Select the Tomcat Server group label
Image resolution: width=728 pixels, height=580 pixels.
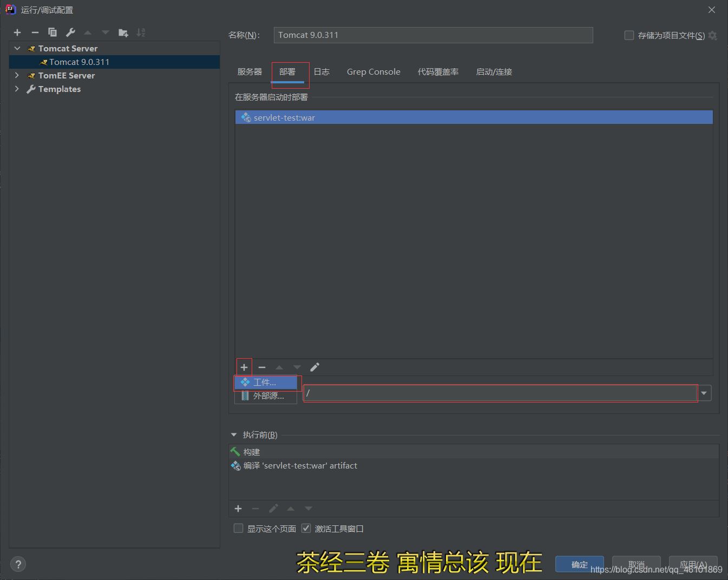68,48
